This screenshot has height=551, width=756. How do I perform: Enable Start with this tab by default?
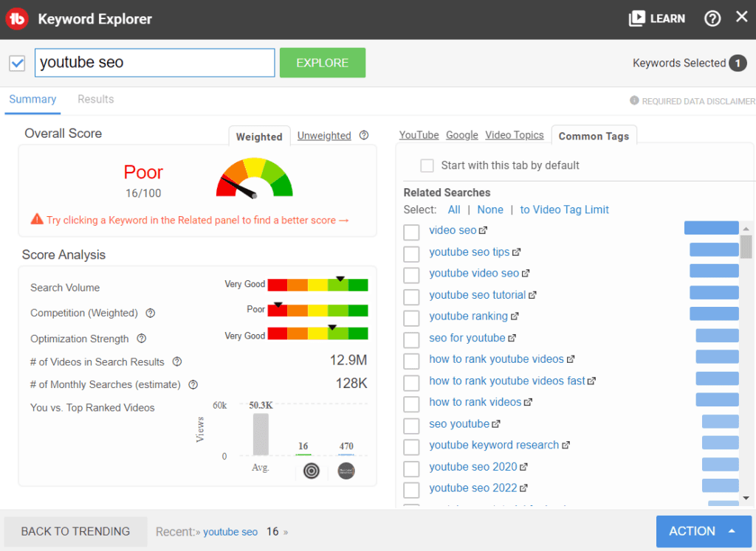427,166
